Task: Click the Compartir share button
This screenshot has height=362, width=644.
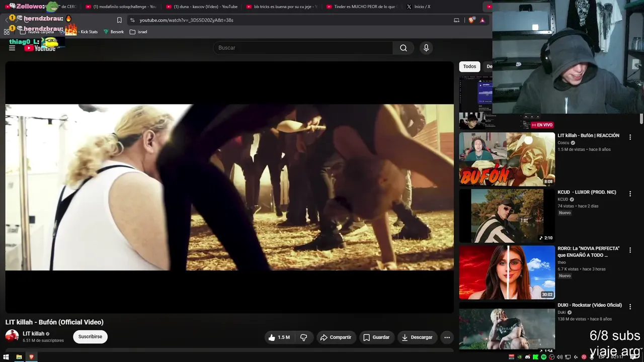Action: coord(336,337)
